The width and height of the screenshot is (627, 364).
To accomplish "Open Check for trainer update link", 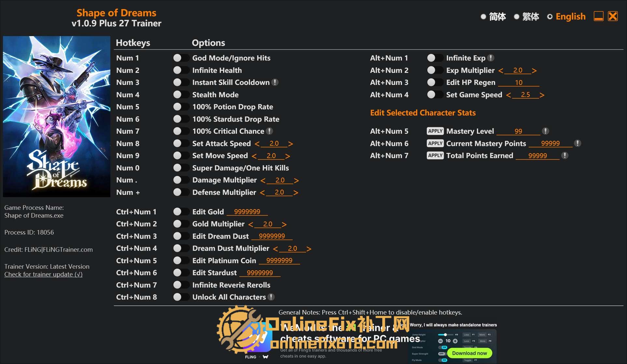I will [43, 274].
